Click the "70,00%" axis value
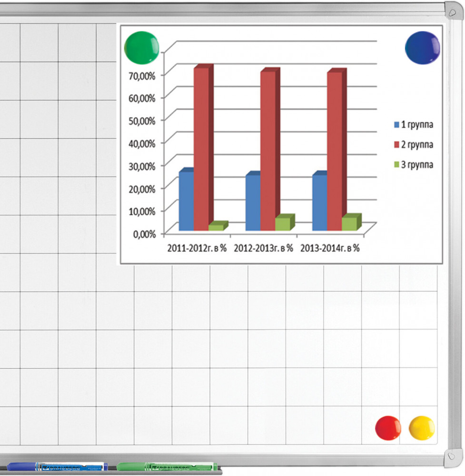The width and height of the screenshot is (465, 476). coord(142,75)
